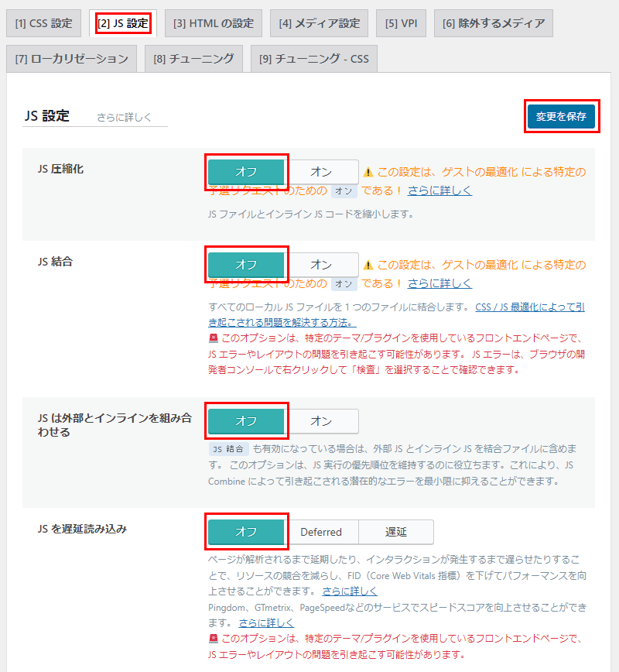
Task: Click さらに詳しく beside the JS 設定 heading
Action: [124, 118]
